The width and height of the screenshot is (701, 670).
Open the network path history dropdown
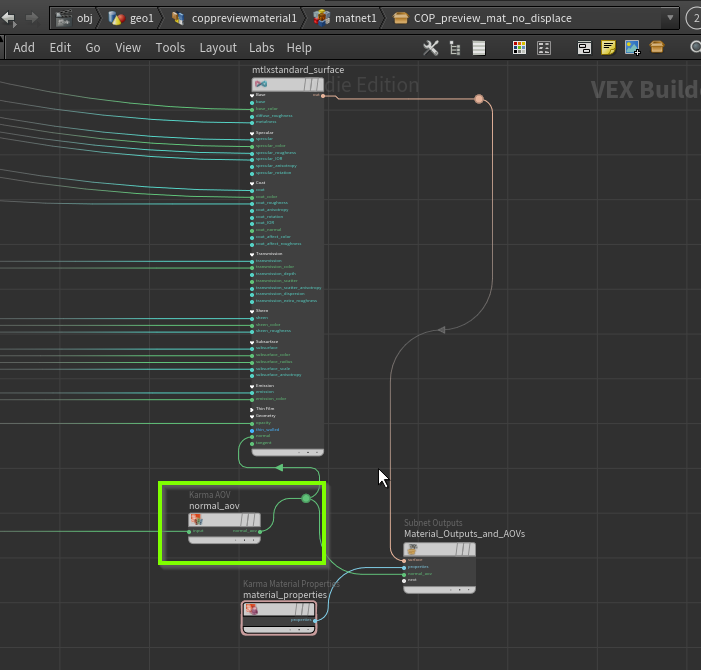tap(668, 18)
